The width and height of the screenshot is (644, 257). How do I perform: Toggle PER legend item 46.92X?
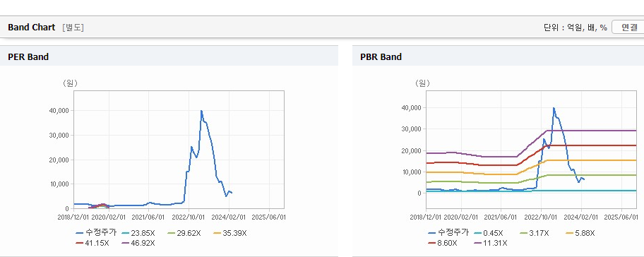(x=138, y=243)
